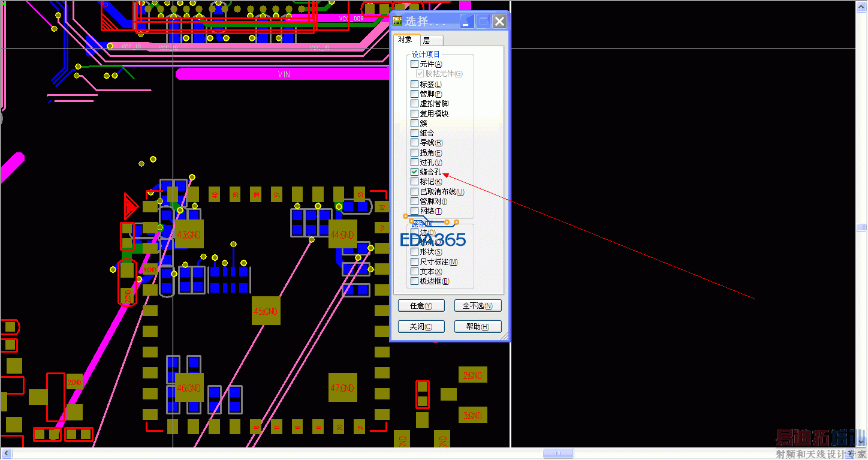Enable the 过孔(V) checkbox
Image resolution: width=868 pixels, height=460 pixels.
click(x=415, y=162)
